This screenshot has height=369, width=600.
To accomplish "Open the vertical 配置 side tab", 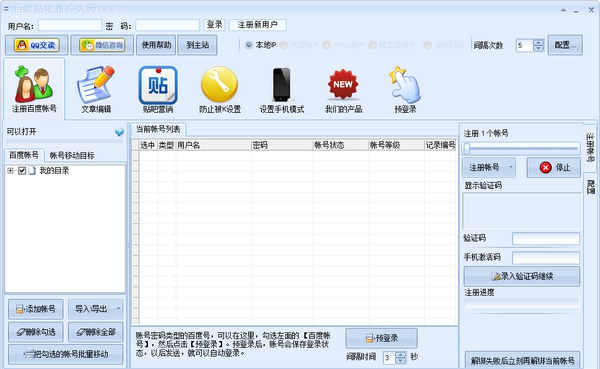I will [x=590, y=187].
